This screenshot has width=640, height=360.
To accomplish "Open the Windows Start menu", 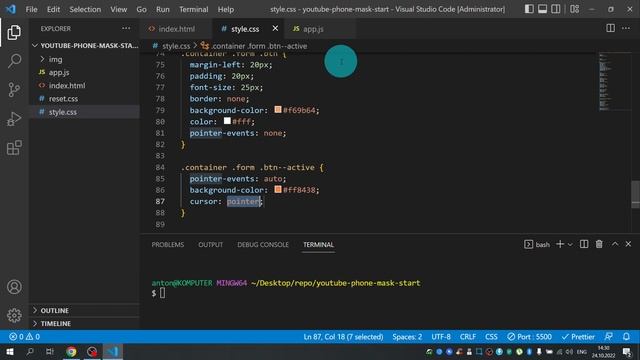I will (10, 351).
